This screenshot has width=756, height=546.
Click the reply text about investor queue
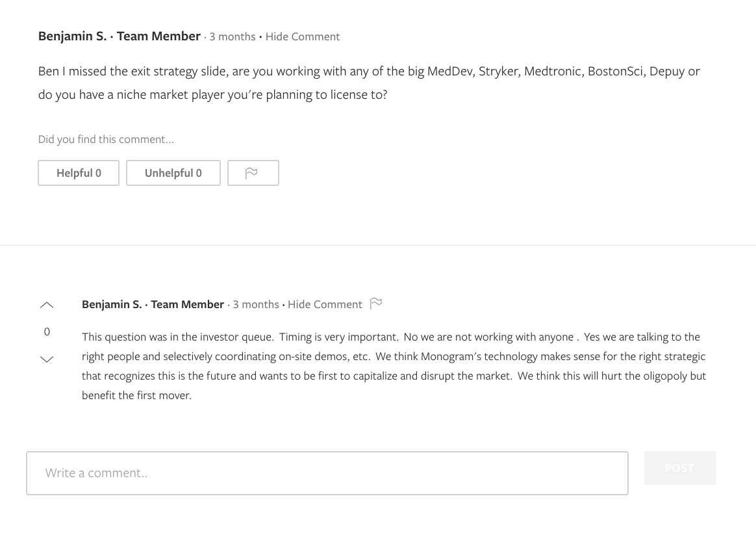[394, 365]
